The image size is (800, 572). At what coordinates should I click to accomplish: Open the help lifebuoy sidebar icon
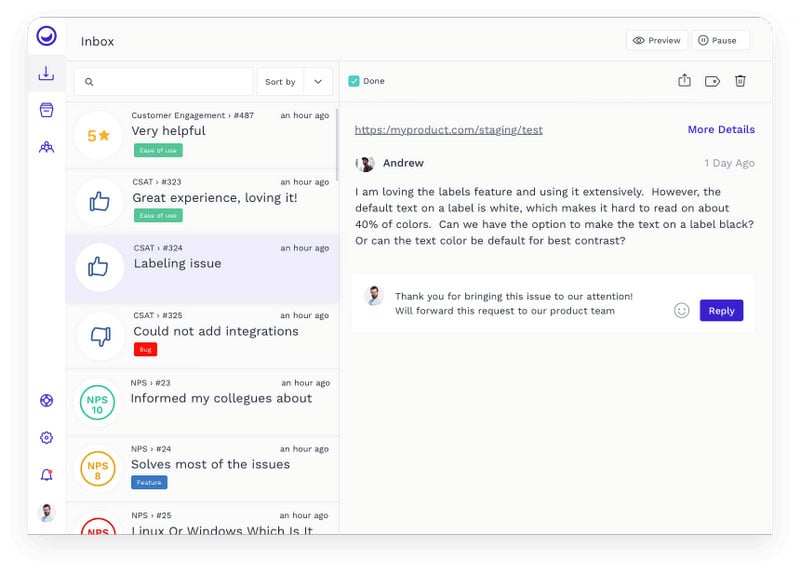[46, 401]
